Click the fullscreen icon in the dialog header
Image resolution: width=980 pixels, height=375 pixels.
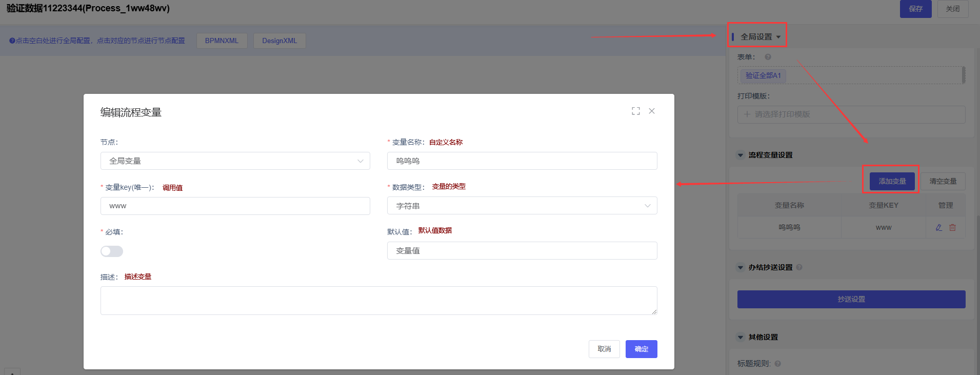636,111
